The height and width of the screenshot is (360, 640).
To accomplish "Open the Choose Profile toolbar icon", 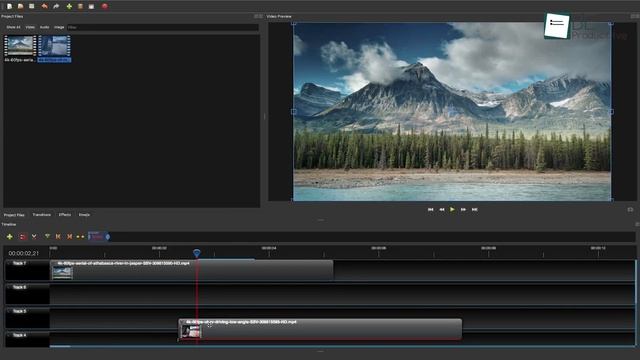I will click(x=80, y=6).
